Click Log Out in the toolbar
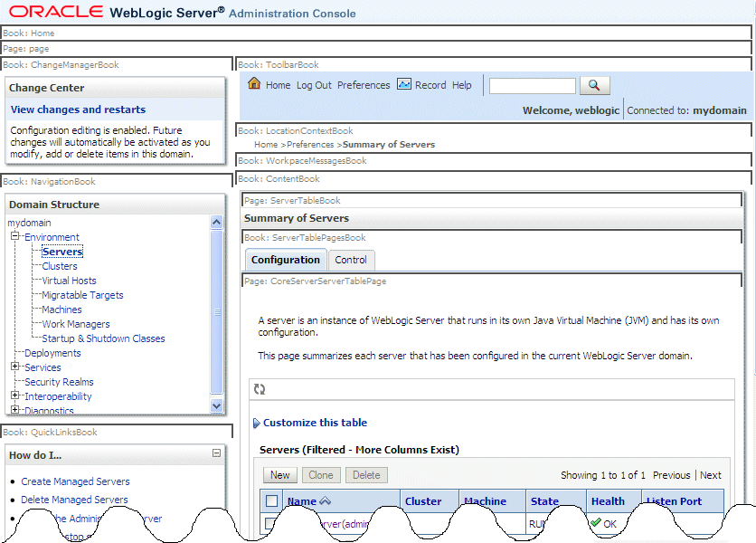 [314, 85]
